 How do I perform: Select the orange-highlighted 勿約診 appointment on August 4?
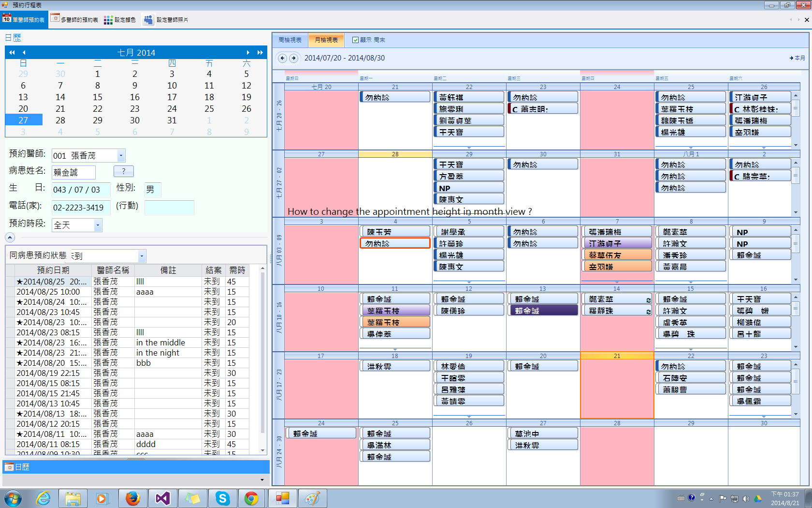pyautogui.click(x=395, y=243)
